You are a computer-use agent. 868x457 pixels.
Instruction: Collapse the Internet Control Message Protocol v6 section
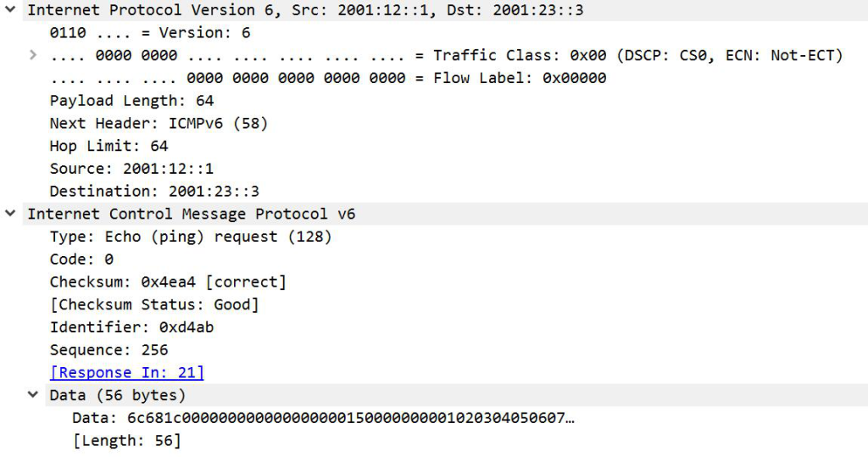10,214
